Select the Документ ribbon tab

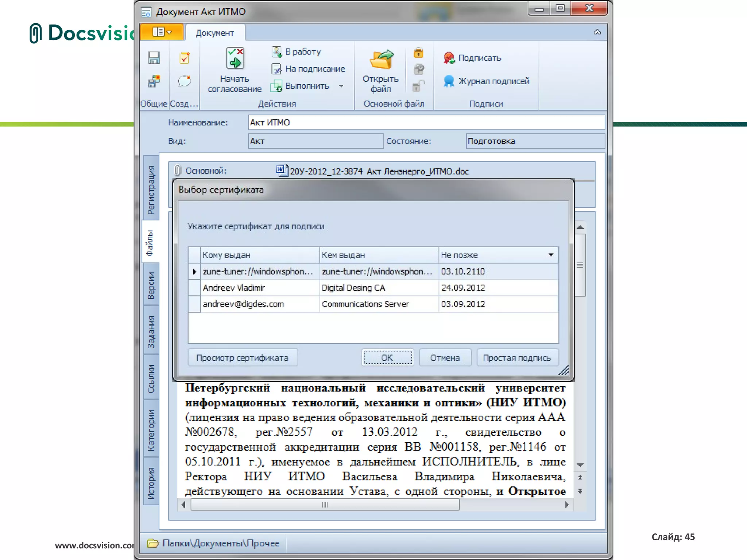click(x=215, y=33)
